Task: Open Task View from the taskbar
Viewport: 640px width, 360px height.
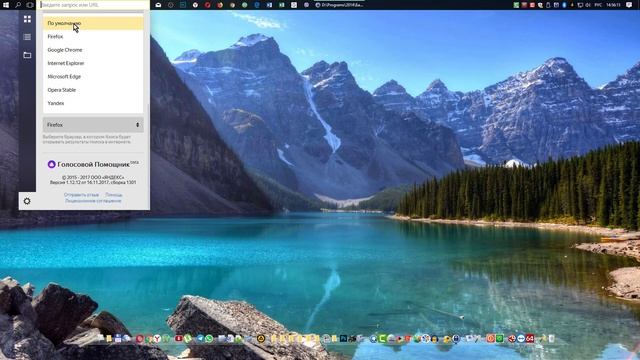Action: [30, 5]
